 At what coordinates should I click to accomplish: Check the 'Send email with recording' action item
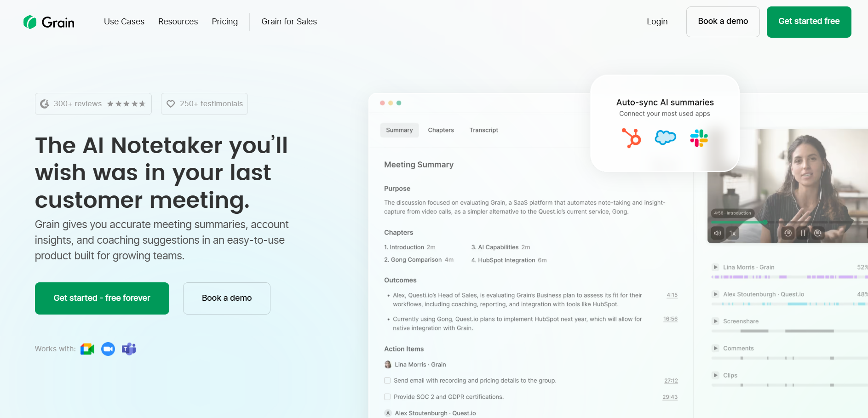click(x=387, y=380)
